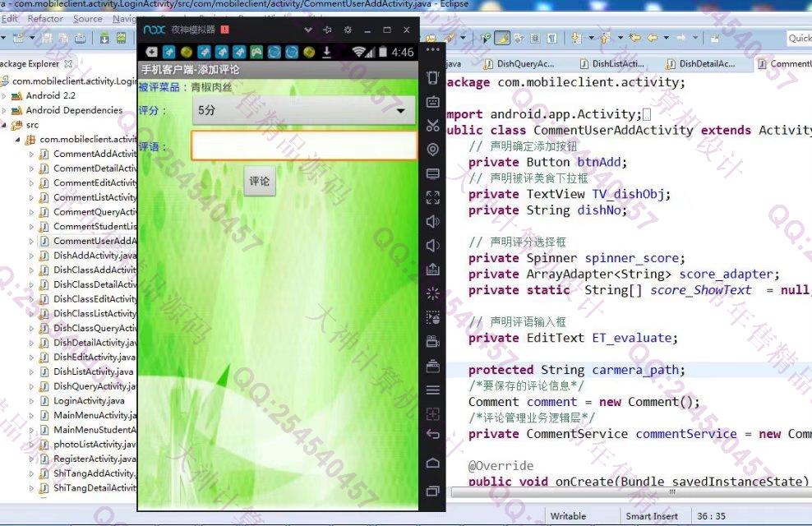Toggle Show Whitespace Characters pilcrow icon

[x=552, y=38]
